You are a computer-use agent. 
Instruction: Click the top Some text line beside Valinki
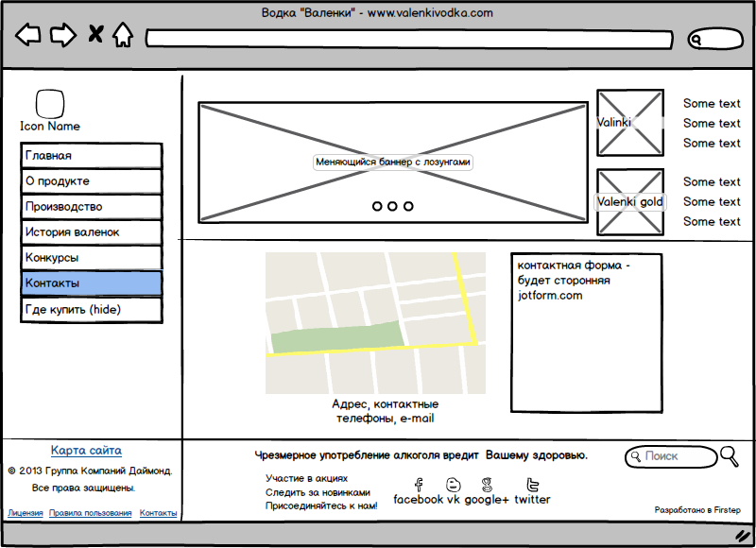tap(712, 104)
